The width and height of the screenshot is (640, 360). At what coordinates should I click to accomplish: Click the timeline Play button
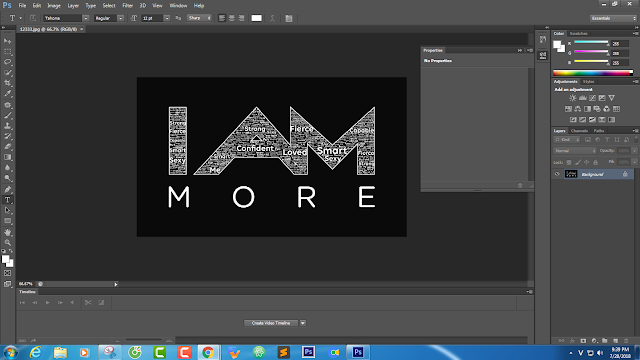(x=47, y=302)
